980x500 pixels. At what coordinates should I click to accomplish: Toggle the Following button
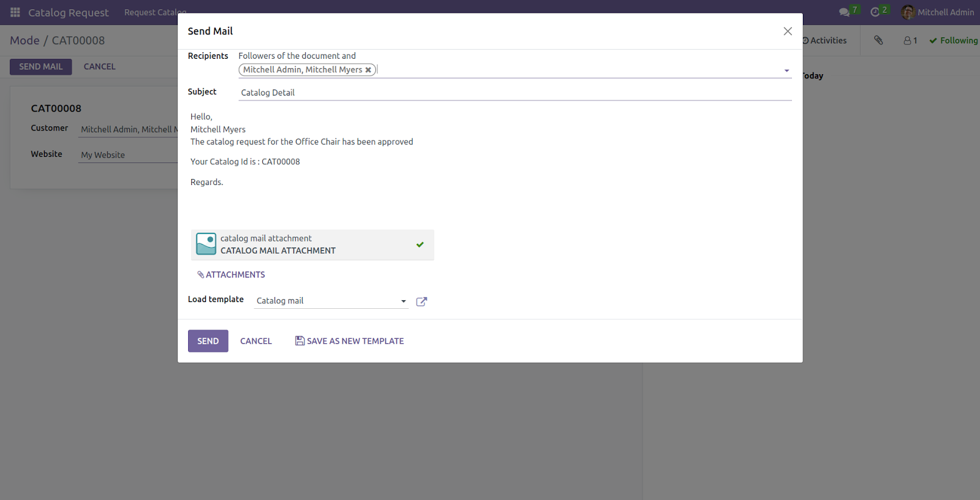coord(954,40)
